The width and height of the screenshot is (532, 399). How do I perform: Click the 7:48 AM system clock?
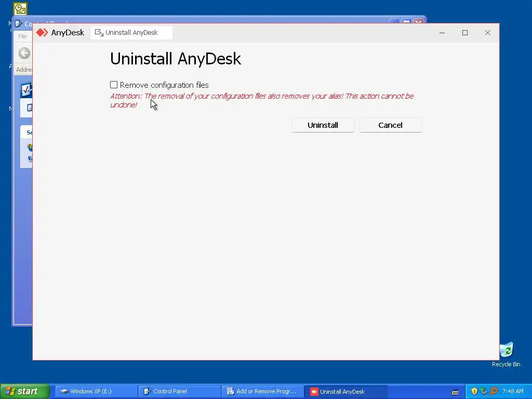(x=513, y=392)
